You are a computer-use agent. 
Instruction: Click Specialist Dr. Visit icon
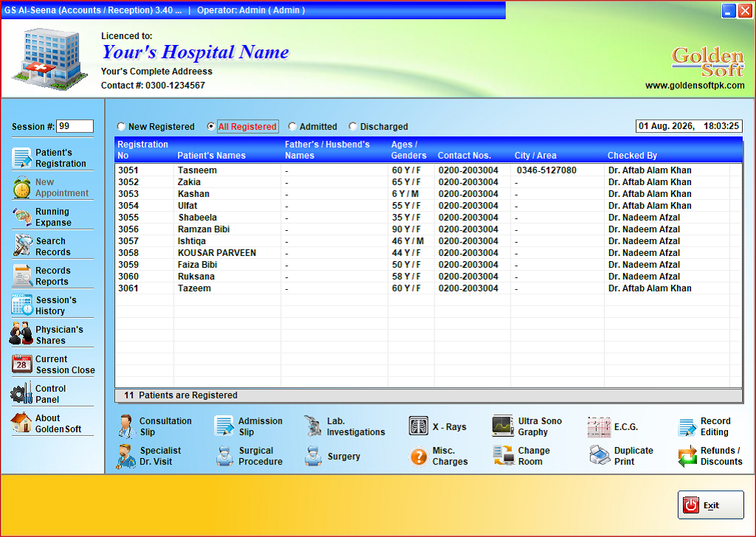click(126, 456)
